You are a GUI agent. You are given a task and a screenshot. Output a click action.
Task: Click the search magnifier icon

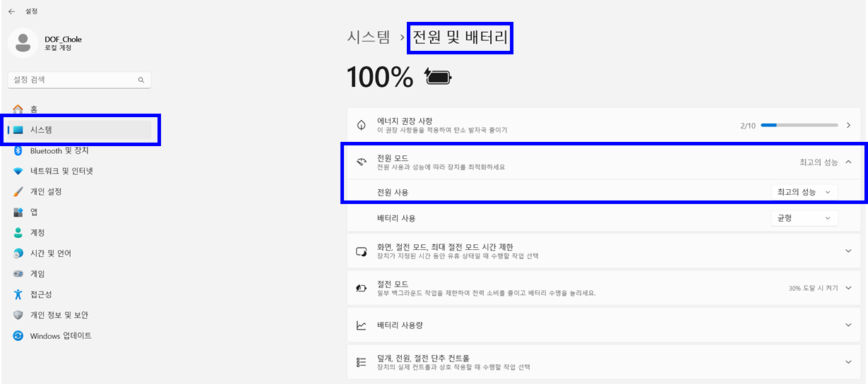point(141,80)
